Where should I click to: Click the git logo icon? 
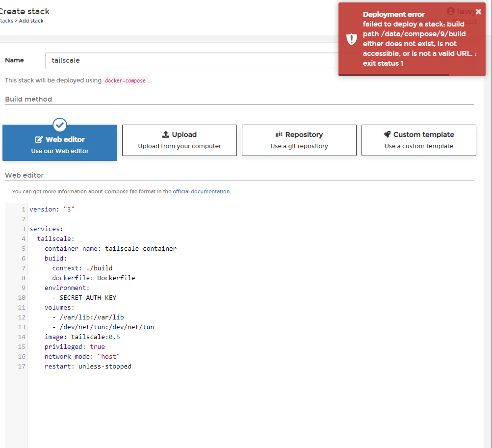(x=279, y=134)
